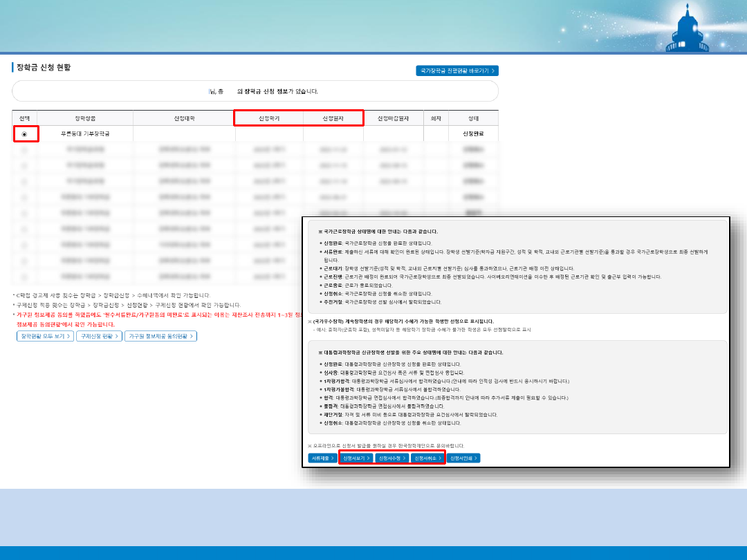Click the 신청서수정 button
This screenshot has height=560, width=747.
pyautogui.click(x=392, y=458)
